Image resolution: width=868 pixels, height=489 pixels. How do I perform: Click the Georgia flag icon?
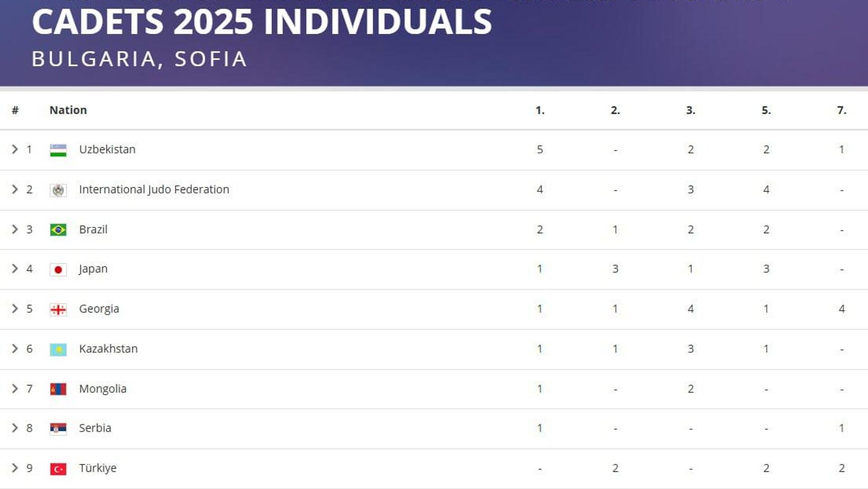pyautogui.click(x=58, y=309)
